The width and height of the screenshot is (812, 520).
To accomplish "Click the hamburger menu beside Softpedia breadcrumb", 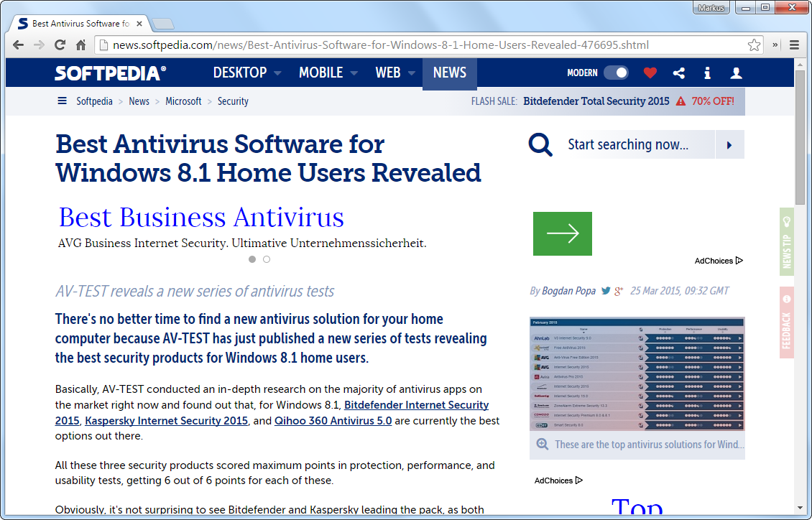I will point(63,101).
